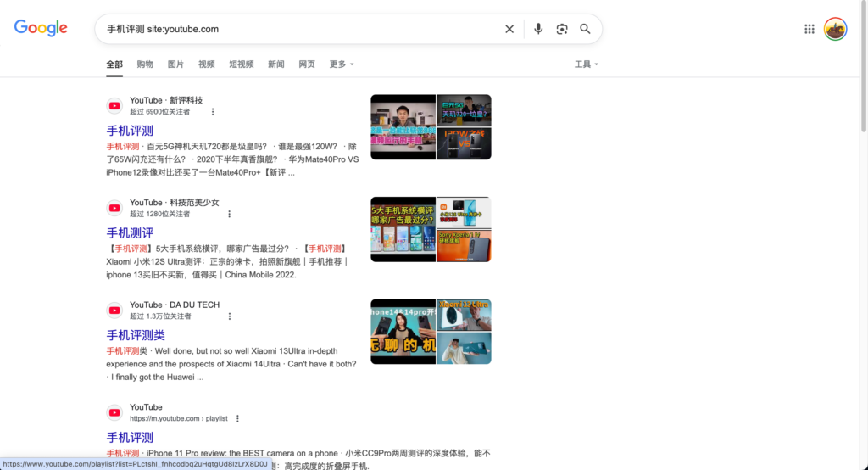This screenshot has height=470, width=868.
Task: Expand the 更多 dropdown
Action: pyautogui.click(x=342, y=64)
